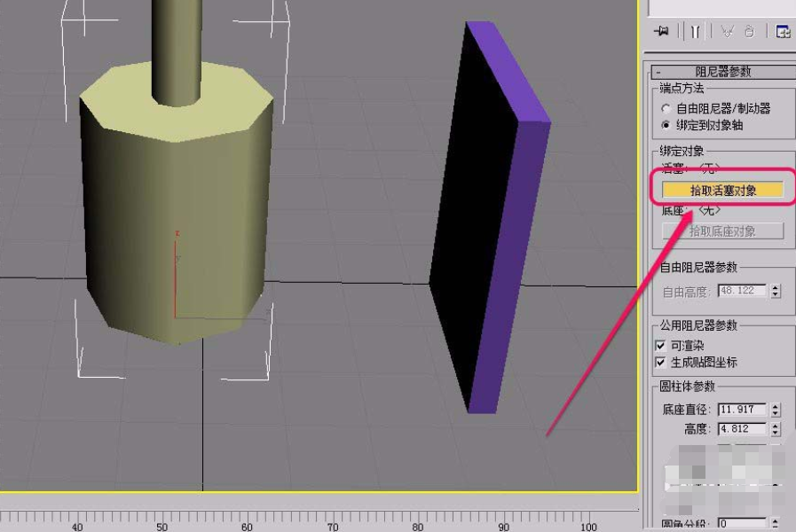Click frame 70 on the timeline ruler
Image resolution: width=796 pixels, height=532 pixels.
332,518
